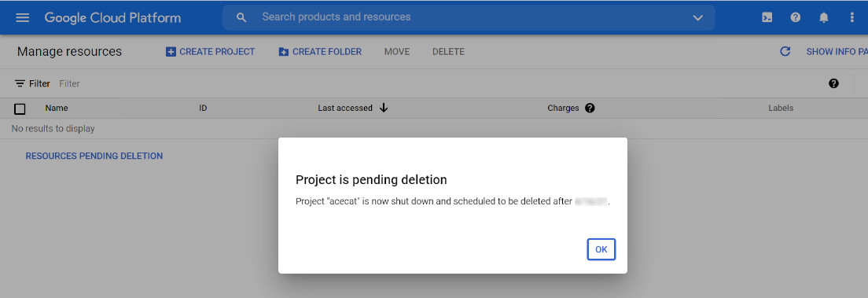The image size is (868, 298).
Task: Expand the search bar dropdown arrow
Action: 697,18
